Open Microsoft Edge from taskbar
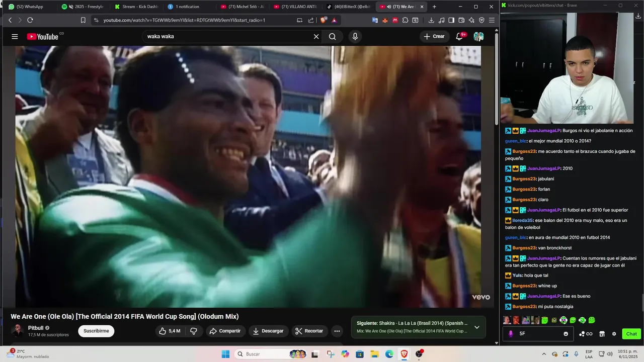The image size is (644, 362). tap(389, 354)
